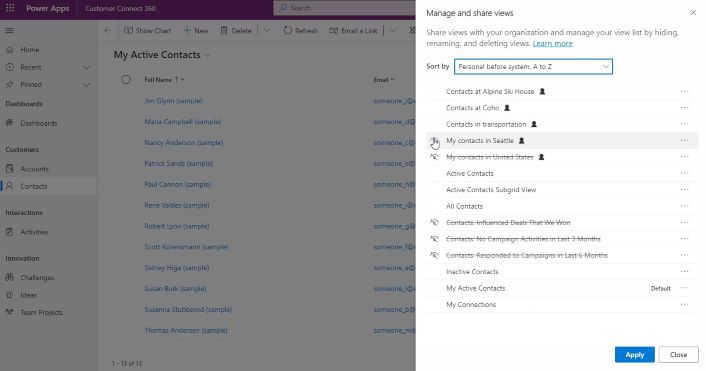Open the My Active Contacts view selector
The width and height of the screenshot is (706, 371).
pos(162,55)
